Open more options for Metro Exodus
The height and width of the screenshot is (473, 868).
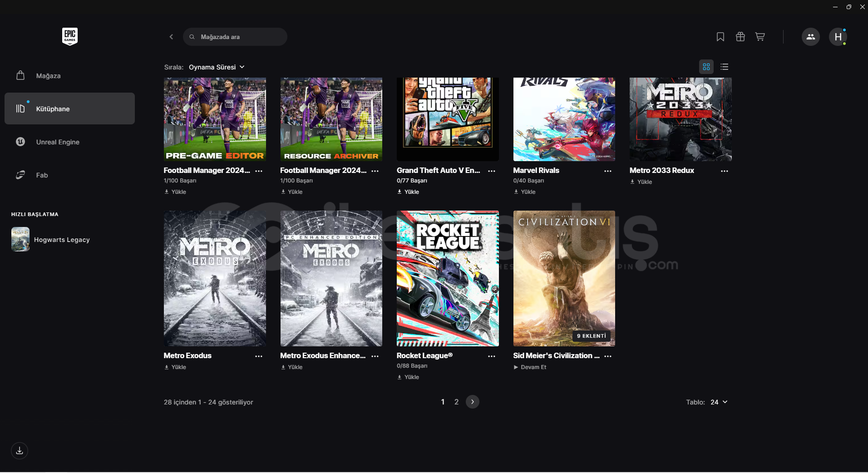(x=259, y=356)
